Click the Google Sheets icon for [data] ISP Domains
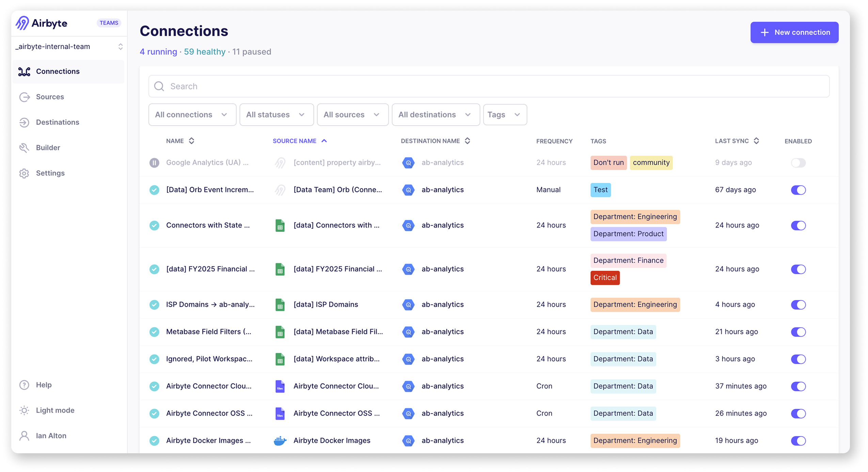Screen dimensions: 868x472 pyautogui.click(x=280, y=304)
